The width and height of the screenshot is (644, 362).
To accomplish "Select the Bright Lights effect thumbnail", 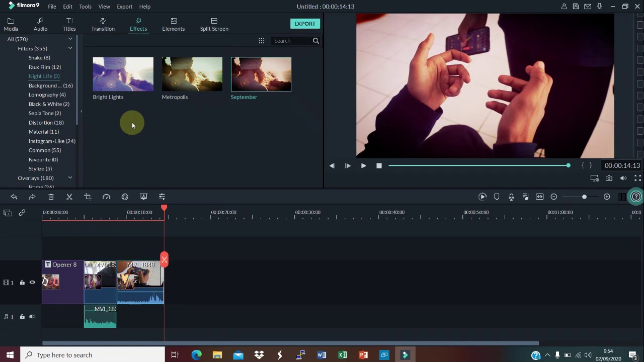I will (x=123, y=74).
